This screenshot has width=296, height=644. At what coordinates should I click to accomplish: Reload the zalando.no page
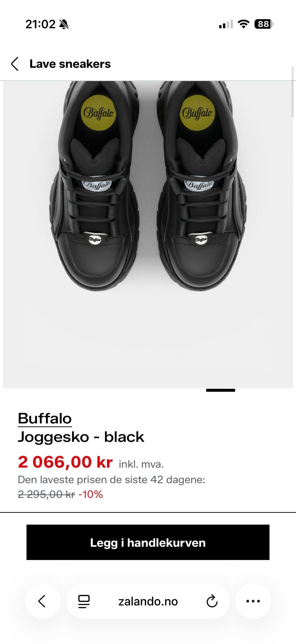[212, 601]
